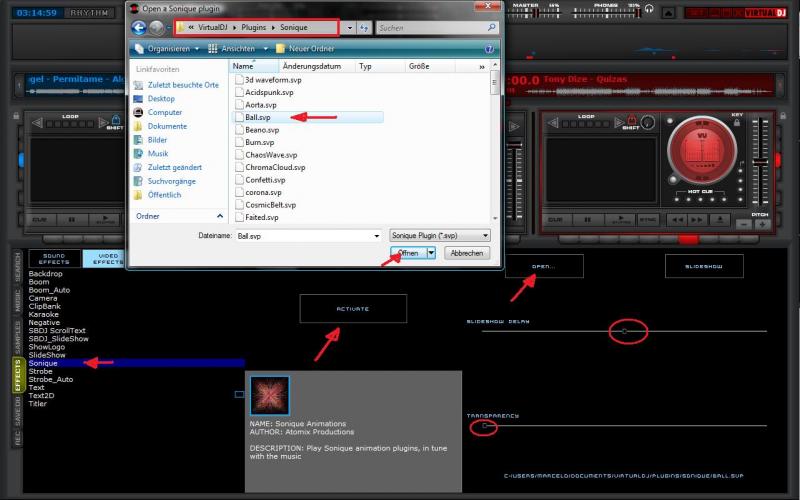This screenshot has width=800, height=500.
Task: Pause the left deck
Action: (x=72, y=220)
